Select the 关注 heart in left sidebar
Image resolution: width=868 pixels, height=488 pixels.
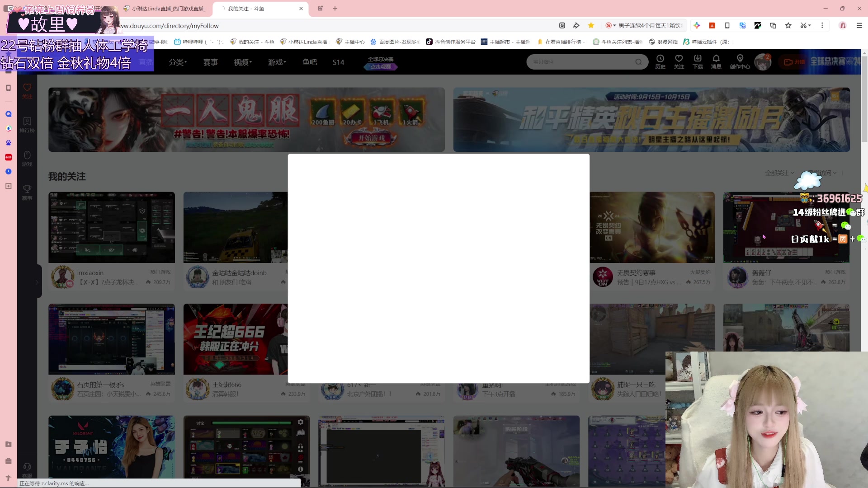click(27, 90)
